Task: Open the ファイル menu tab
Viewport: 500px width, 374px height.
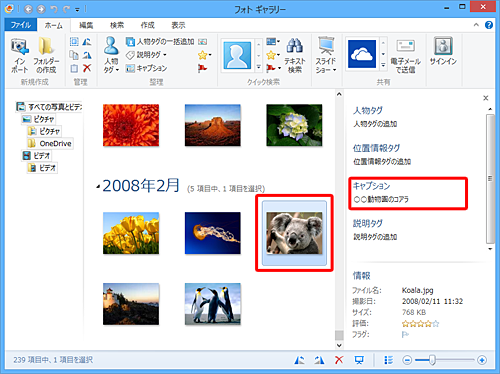Action: (21, 25)
